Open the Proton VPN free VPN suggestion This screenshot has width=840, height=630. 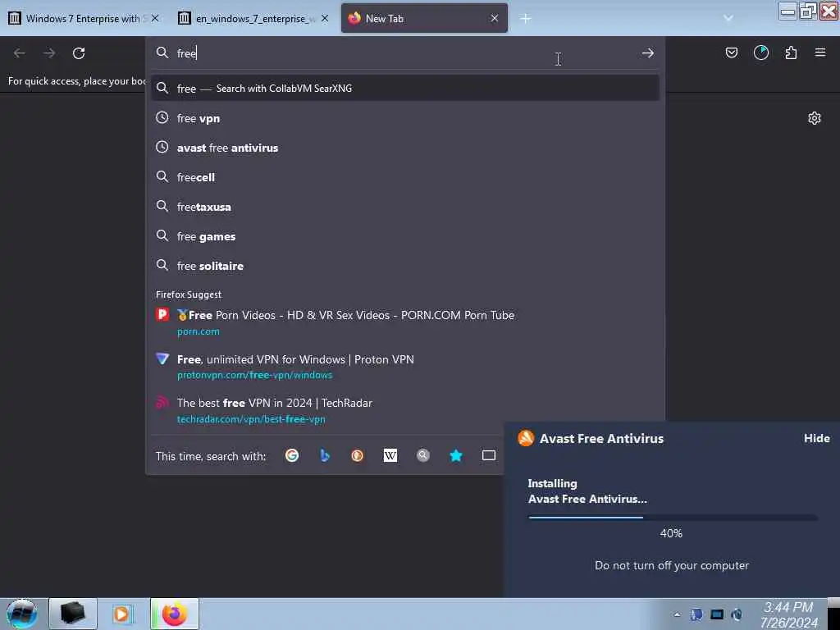[x=405, y=367]
